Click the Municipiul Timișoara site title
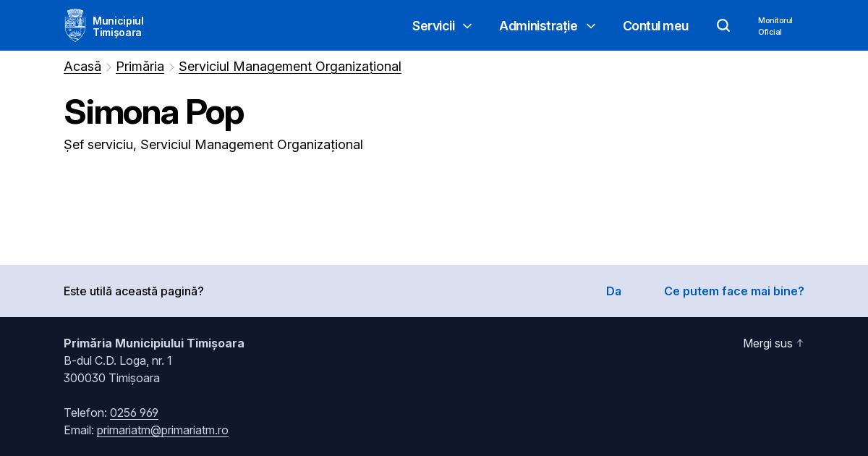 (x=118, y=26)
